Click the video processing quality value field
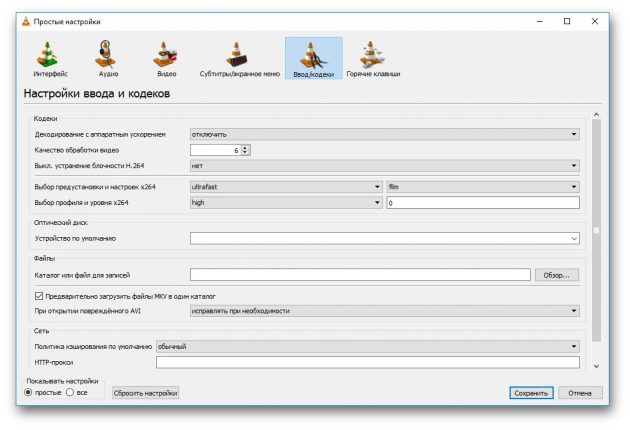Screen dimensions: 630x430 pyautogui.click(x=216, y=150)
